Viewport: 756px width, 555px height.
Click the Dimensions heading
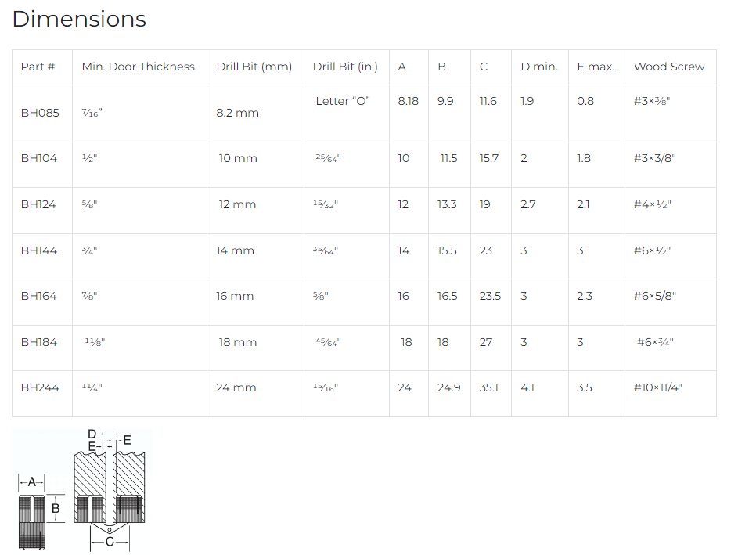pyautogui.click(x=79, y=20)
